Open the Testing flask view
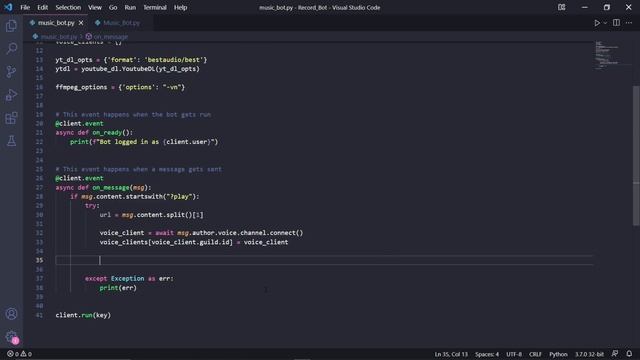This screenshot has width=640, height=360. (x=11, y=141)
